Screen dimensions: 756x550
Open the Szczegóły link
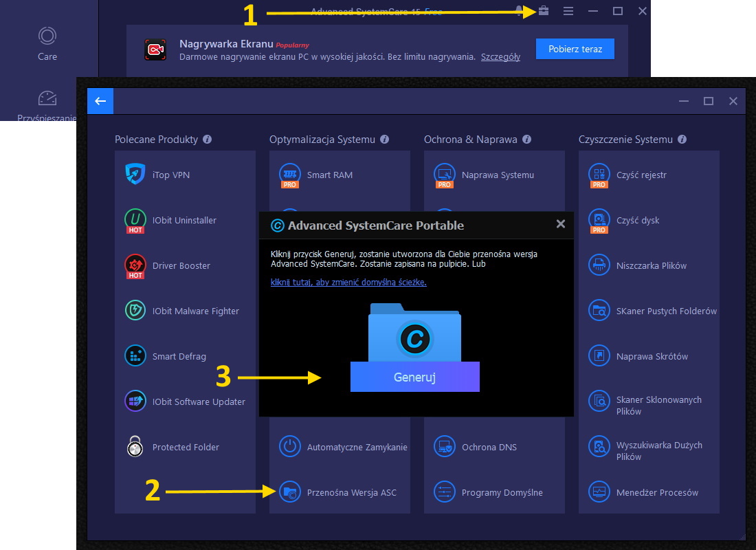(500, 57)
